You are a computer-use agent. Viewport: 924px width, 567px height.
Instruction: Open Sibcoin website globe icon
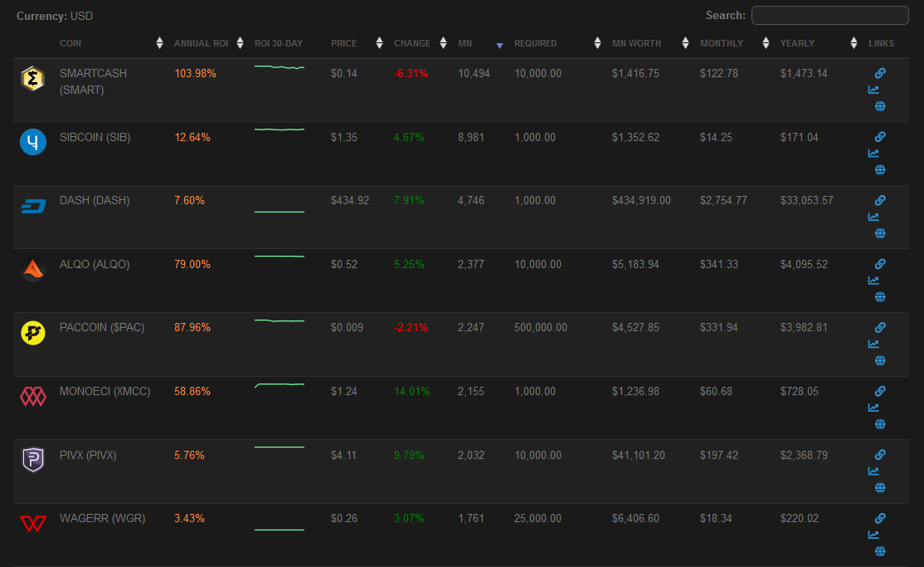coord(880,170)
